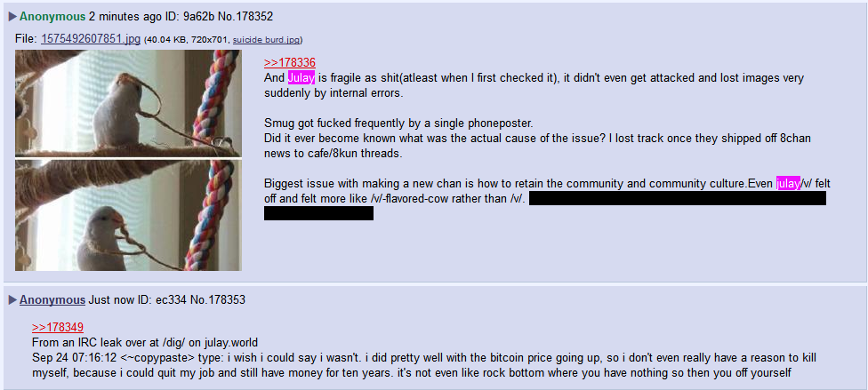Reveal the black spoiler text bar

pyautogui.click(x=678, y=198)
